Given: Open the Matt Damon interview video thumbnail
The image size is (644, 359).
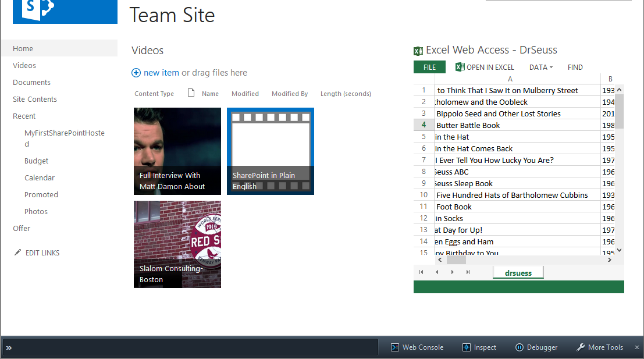Looking at the screenshot, I should point(177,151).
